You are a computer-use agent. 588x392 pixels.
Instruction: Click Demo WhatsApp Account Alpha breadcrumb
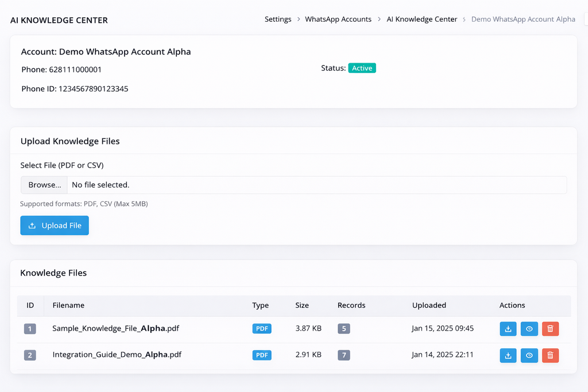(523, 20)
